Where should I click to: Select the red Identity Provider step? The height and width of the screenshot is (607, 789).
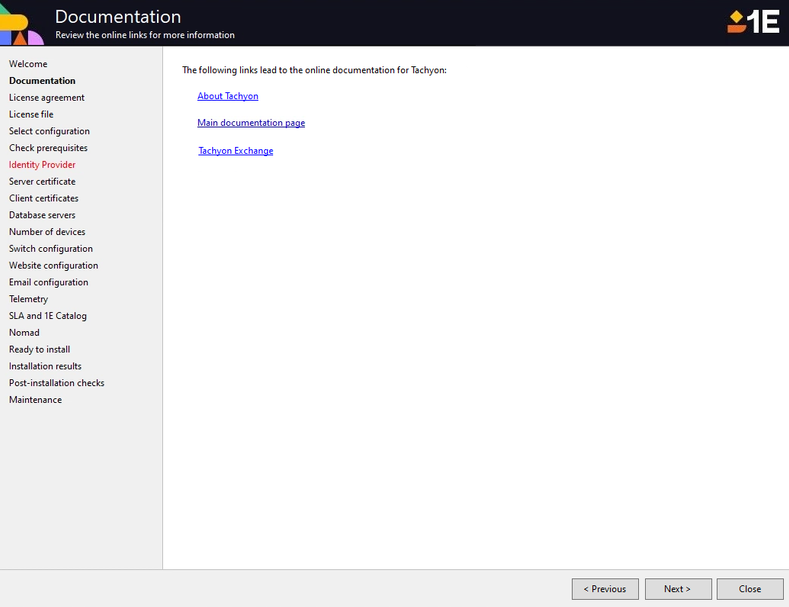coord(42,165)
